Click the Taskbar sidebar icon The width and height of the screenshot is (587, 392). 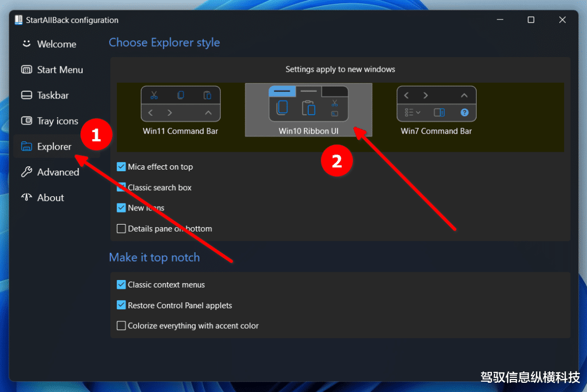tap(27, 95)
